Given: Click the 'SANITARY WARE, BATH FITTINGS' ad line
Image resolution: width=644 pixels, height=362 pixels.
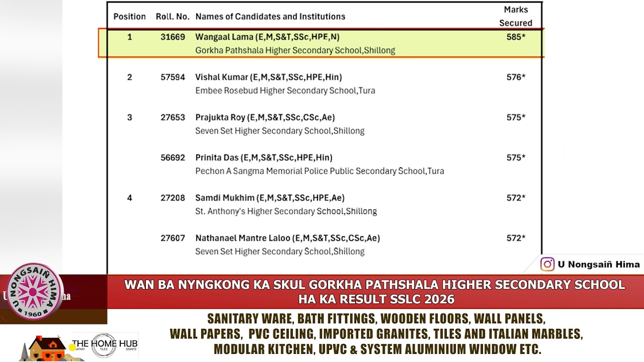Looking at the screenshot, I should pos(376,319).
